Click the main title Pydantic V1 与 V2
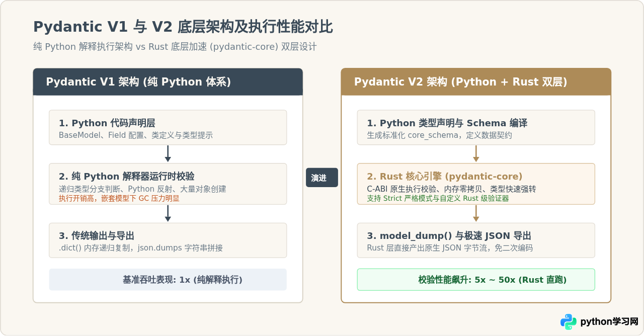 pyautogui.click(x=183, y=27)
